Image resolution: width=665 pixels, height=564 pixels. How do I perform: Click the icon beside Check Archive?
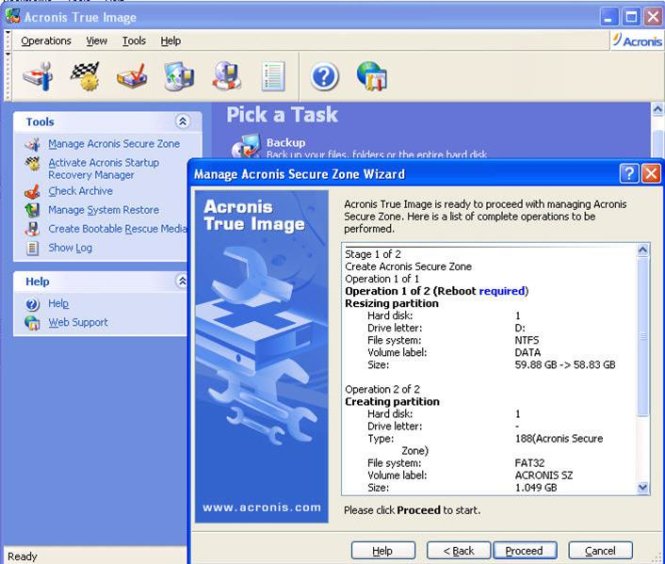coord(33,192)
